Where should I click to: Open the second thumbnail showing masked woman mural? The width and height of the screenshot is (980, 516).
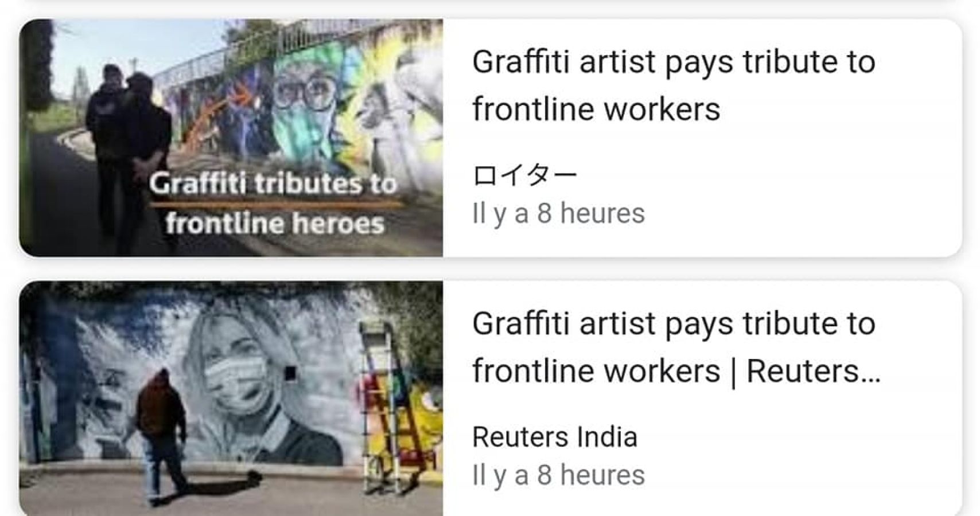(231, 398)
